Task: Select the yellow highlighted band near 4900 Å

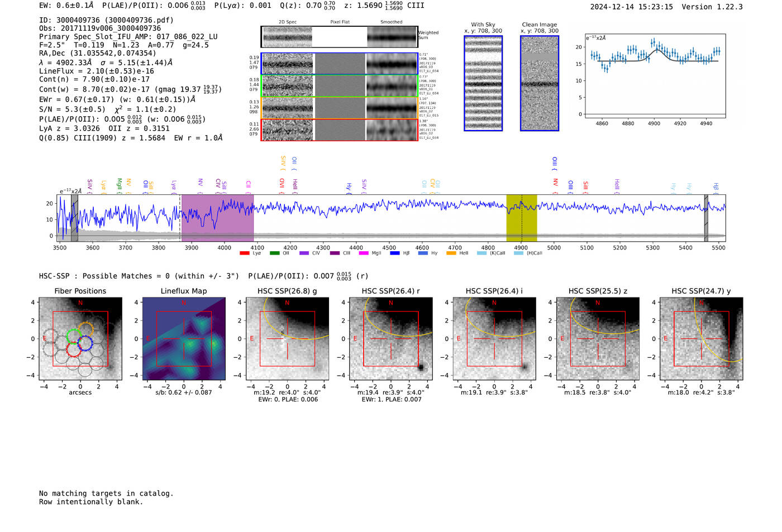Action: (x=522, y=218)
